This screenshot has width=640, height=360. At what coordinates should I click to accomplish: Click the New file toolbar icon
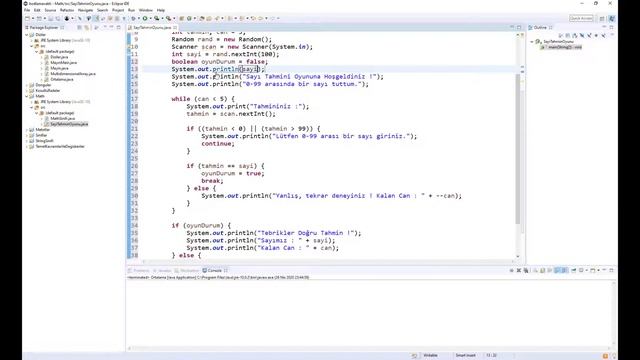27,18
